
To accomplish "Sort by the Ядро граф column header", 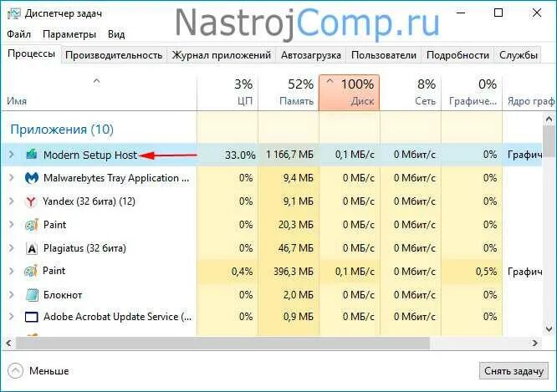I will (x=530, y=93).
